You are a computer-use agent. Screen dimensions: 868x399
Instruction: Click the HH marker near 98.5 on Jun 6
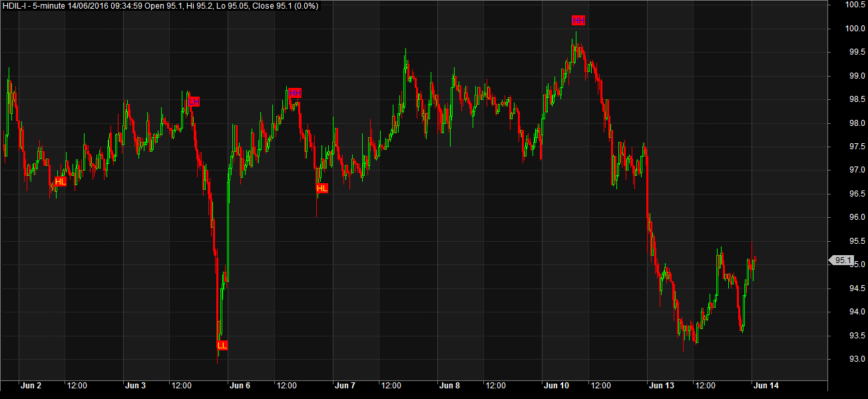point(295,93)
